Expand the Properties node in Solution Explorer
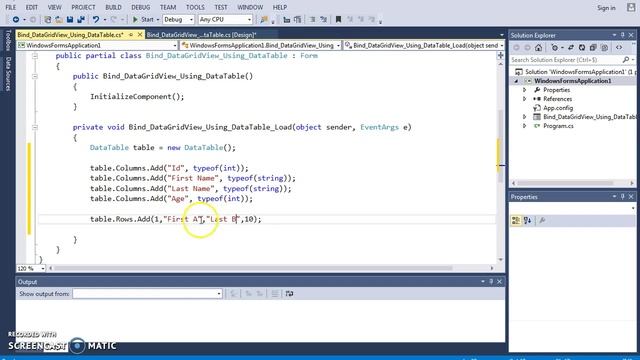Image resolution: width=640 pixels, height=360 pixels. tap(525, 90)
